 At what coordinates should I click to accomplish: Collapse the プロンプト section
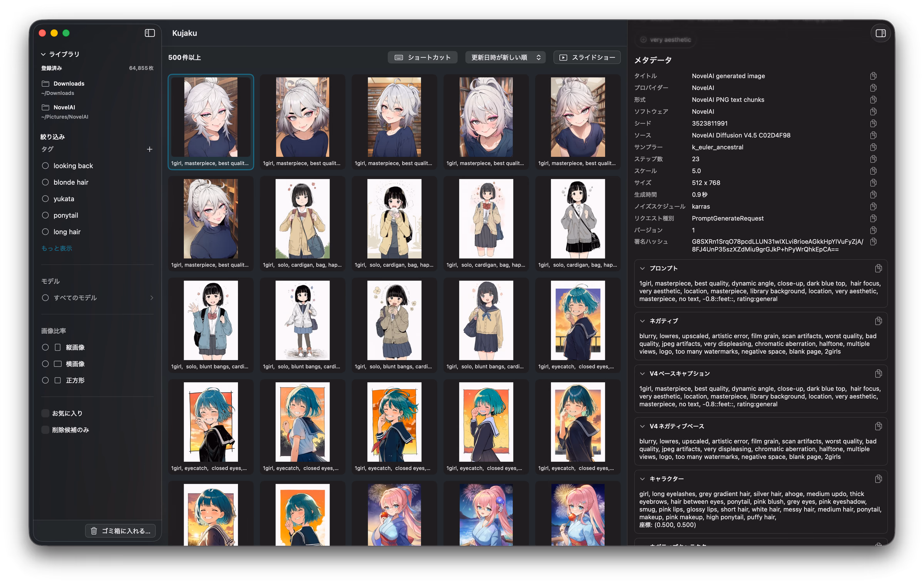coord(642,269)
